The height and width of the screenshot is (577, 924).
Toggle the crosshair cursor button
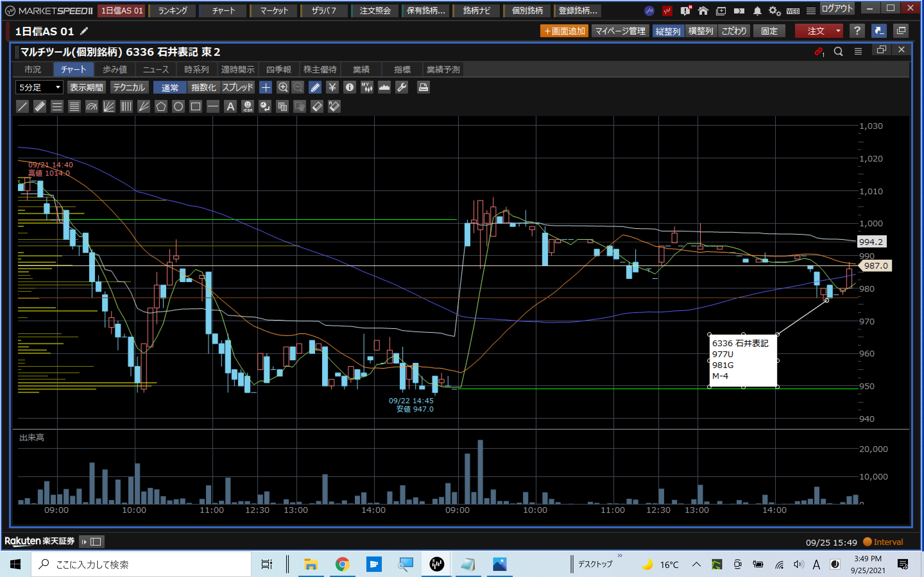coord(265,88)
